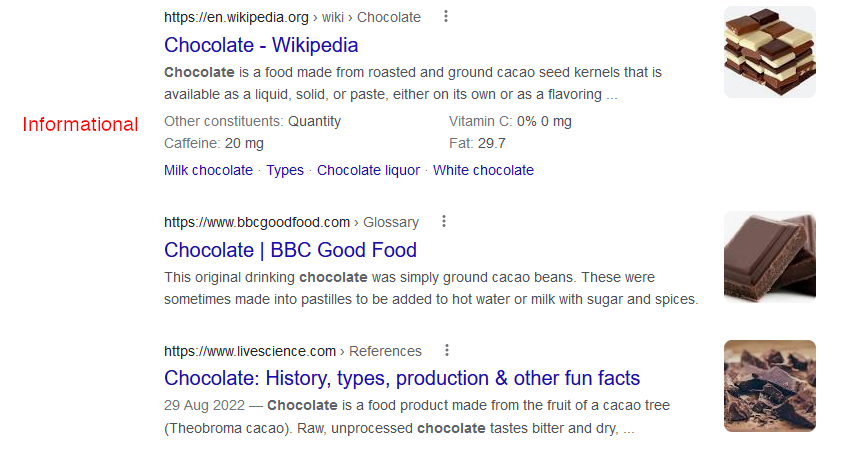The image size is (847, 452).
Task: Click the Caffeine: 20 mg fact
Action: (x=214, y=143)
